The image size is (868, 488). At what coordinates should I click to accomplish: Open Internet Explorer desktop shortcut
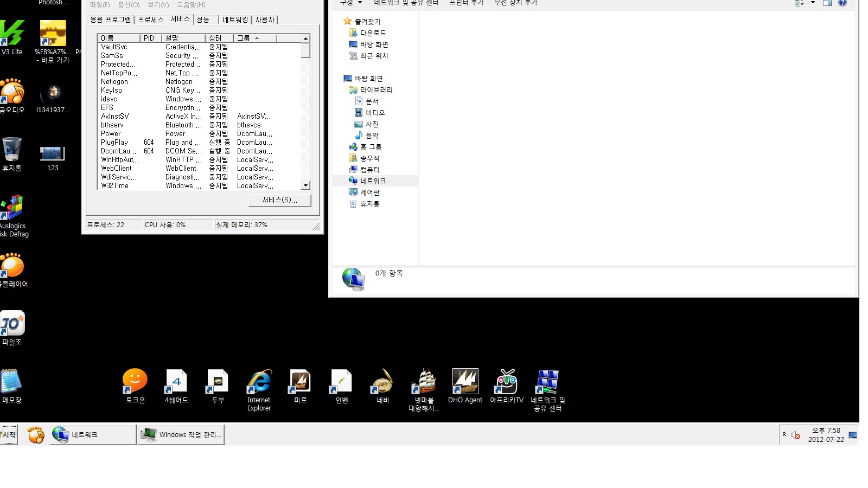[259, 383]
